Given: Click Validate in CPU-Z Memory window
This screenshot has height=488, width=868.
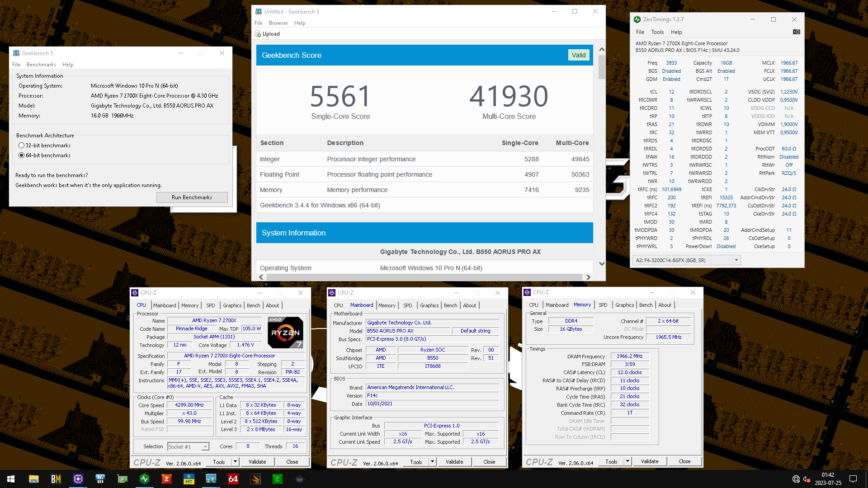Looking at the screenshot, I should [x=650, y=461].
